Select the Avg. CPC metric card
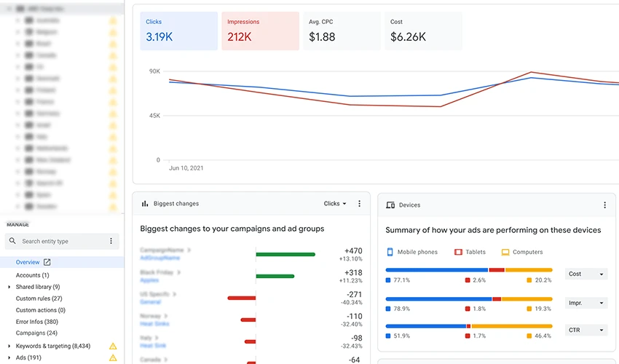Viewport: 619px width, 364px height. pyautogui.click(x=342, y=31)
